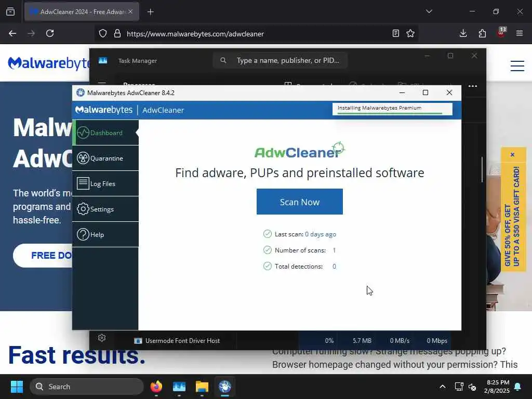Open the notification bell in system tray
The image size is (532, 399).
point(518,387)
